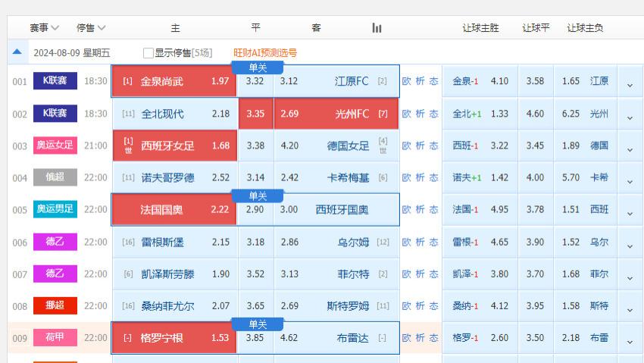This screenshot has width=644, height=363.
Task: Select away win 斯特罗姆 2.69
Action: click(x=336, y=306)
